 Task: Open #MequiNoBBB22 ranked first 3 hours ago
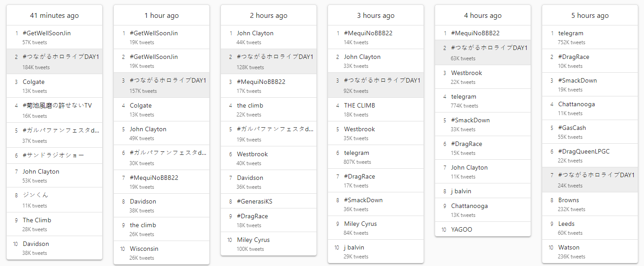(x=376, y=37)
